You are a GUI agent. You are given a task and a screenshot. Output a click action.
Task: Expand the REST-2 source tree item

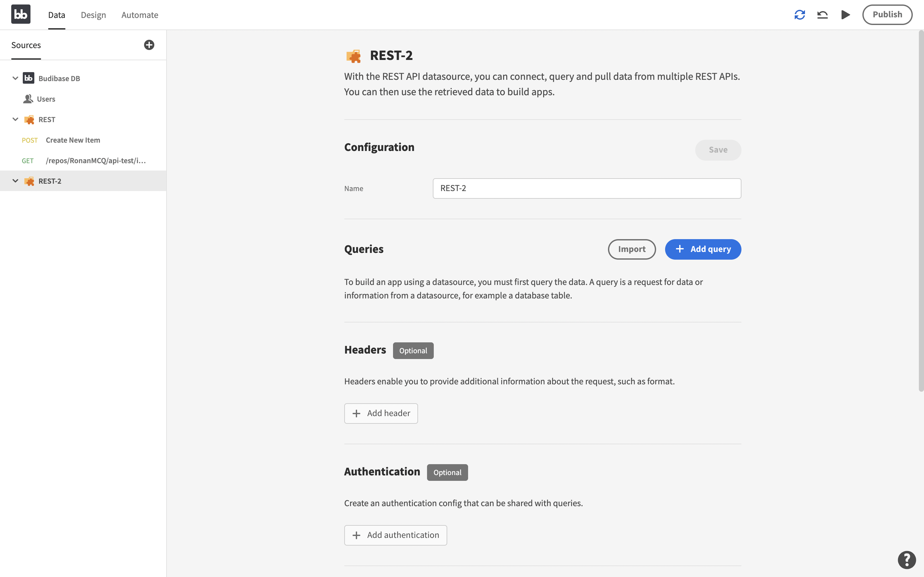coord(15,181)
